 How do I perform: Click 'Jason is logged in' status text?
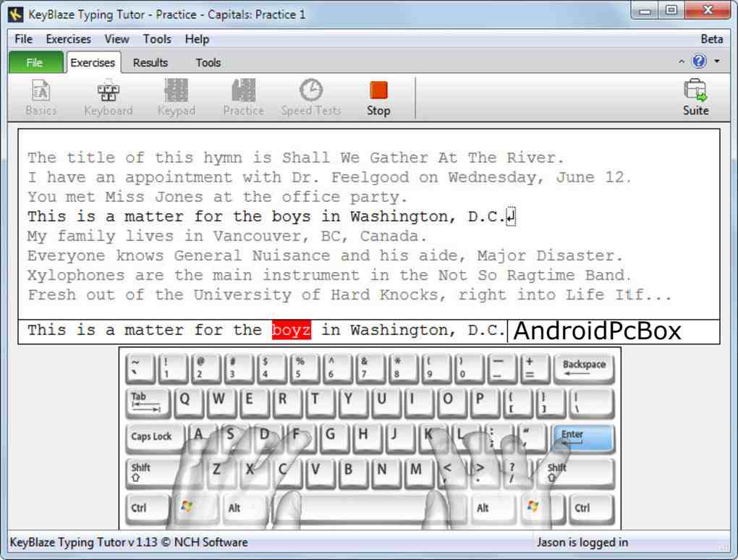coord(582,542)
